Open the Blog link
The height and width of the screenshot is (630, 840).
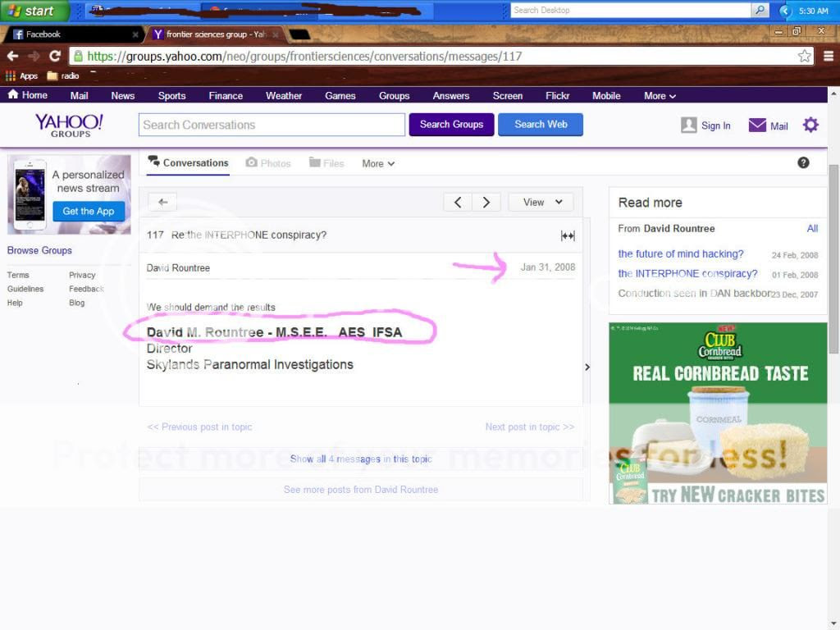click(76, 303)
